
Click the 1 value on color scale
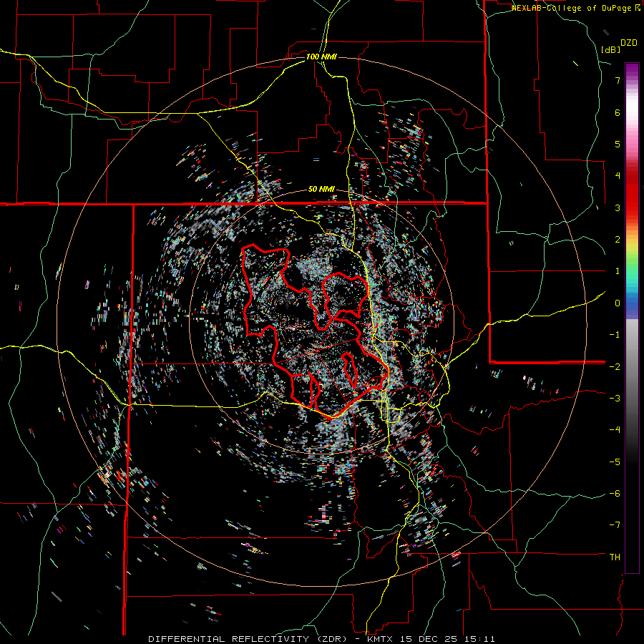[x=618, y=271]
